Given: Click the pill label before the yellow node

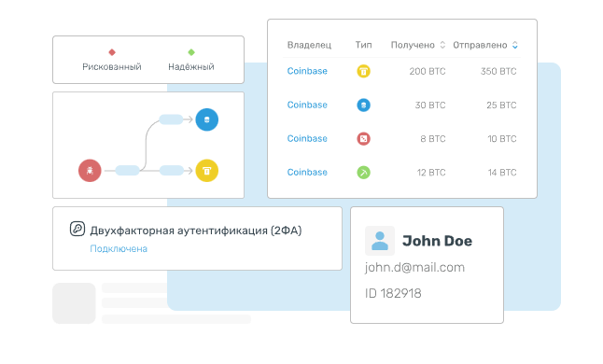Looking at the screenshot, I should pyautogui.click(x=171, y=170).
